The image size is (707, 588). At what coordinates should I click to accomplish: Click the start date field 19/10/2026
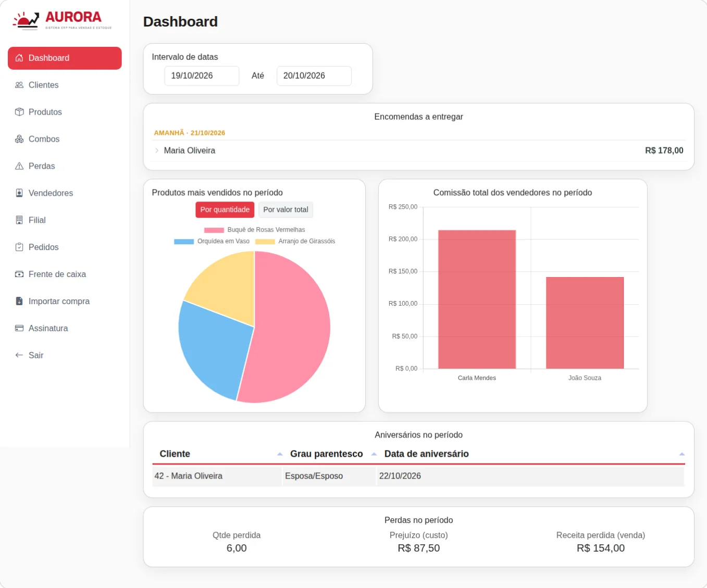[202, 76]
